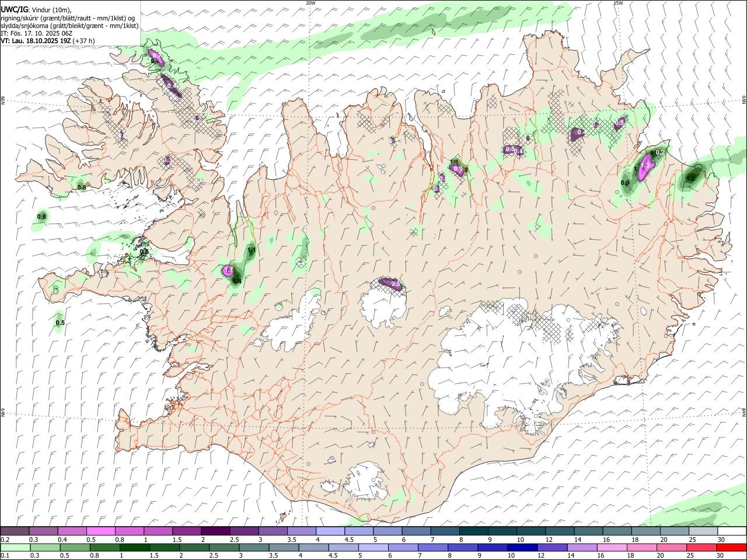Select the 'slydda/snjókoma (grátt/bleikt/grænt - mm/1klst)' line
This screenshot has height=560, width=747.
[69, 26]
